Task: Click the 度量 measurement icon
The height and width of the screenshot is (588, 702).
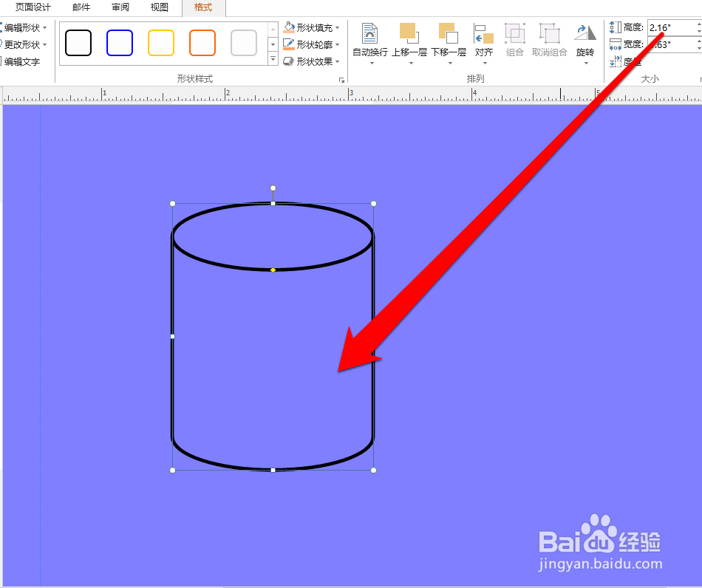Action: click(615, 61)
